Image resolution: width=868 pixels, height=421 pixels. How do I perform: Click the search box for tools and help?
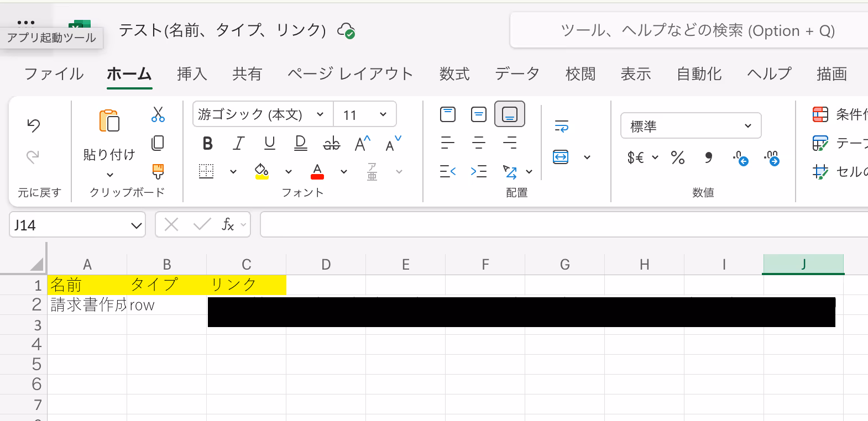pyautogui.click(x=689, y=30)
